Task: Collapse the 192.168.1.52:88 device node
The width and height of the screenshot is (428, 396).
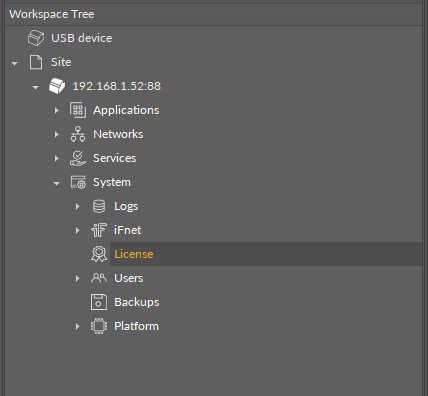Action: pos(35,87)
